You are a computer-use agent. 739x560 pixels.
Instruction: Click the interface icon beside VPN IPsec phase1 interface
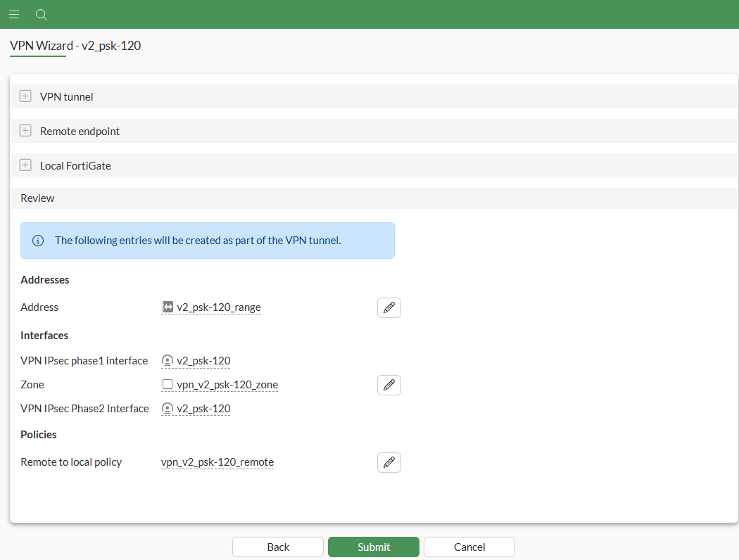click(167, 360)
